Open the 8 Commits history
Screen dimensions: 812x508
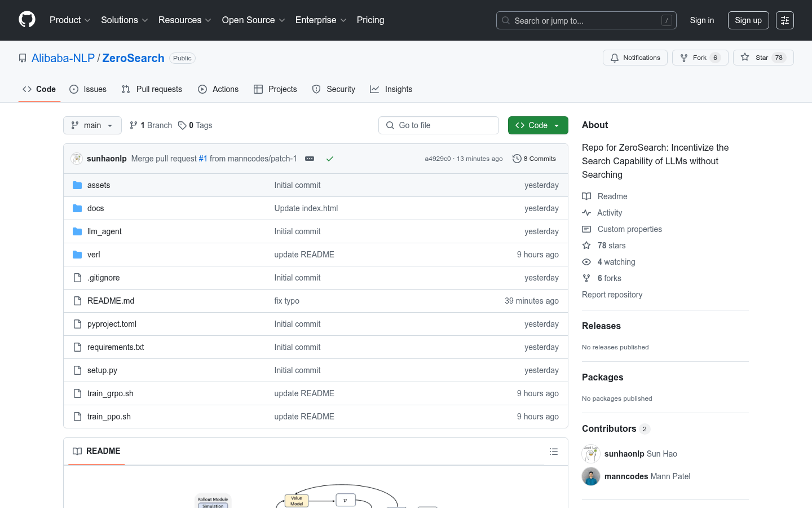coord(534,159)
